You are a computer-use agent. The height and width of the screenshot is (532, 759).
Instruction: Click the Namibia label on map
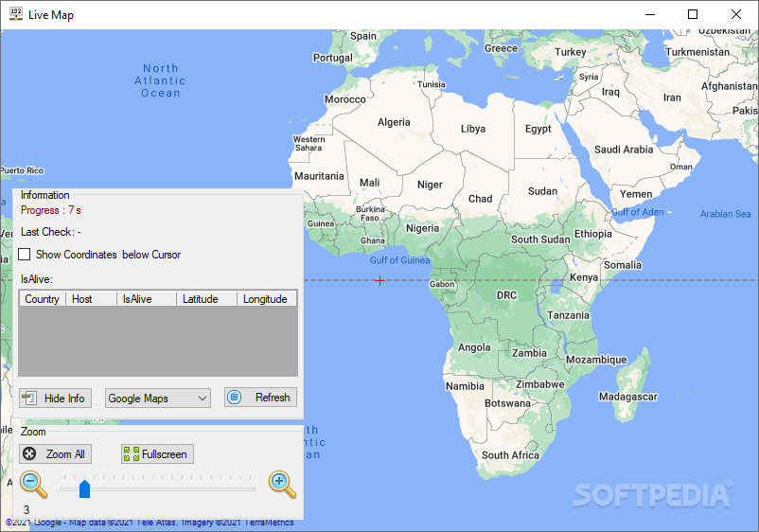click(x=465, y=386)
